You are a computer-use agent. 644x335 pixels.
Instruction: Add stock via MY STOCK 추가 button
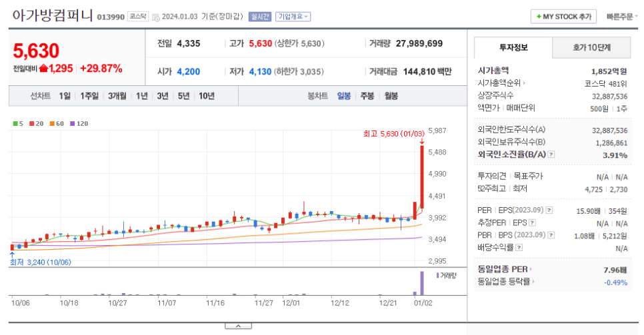click(563, 17)
